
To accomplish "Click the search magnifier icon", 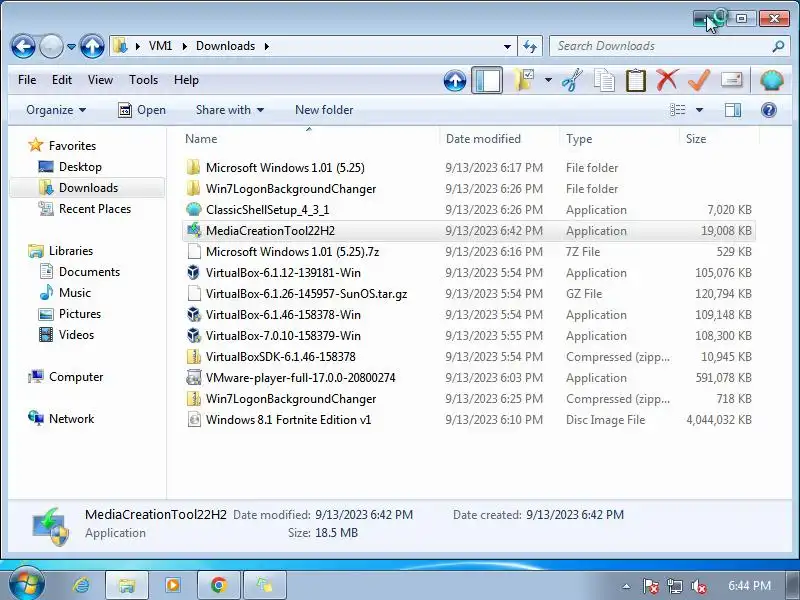I will (778, 46).
